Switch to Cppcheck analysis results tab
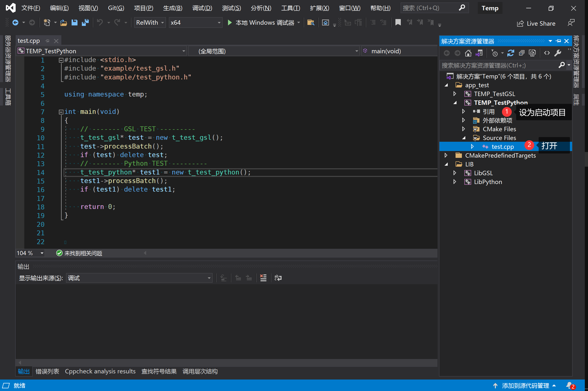The image size is (588, 391). coord(100,371)
